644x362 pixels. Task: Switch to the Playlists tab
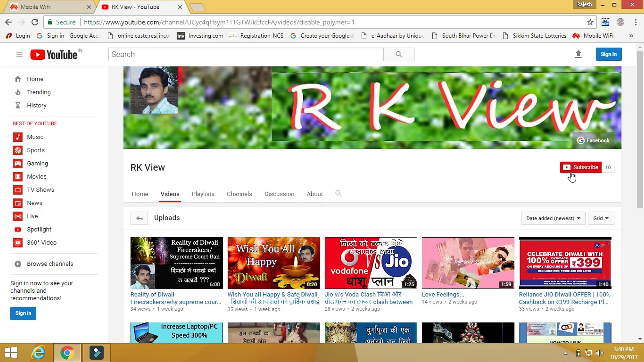click(x=203, y=194)
